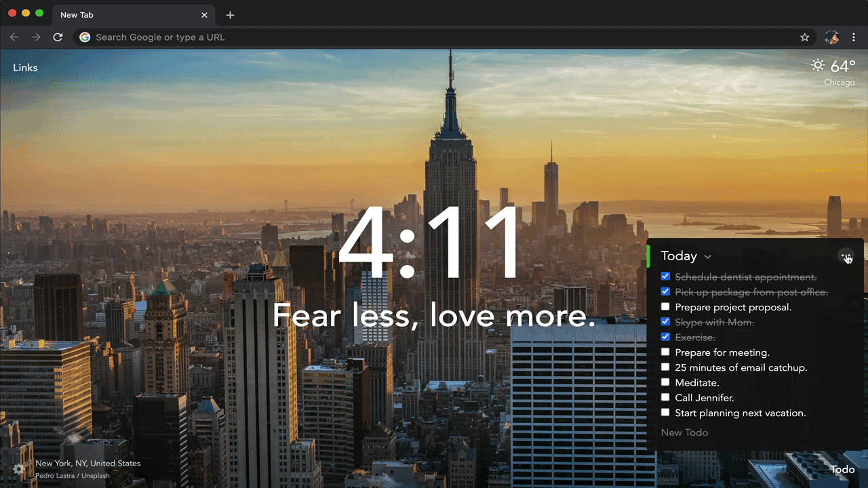Viewport: 868px width, 488px height.
Task: Check 25 minutes of email catchup
Action: (x=665, y=367)
